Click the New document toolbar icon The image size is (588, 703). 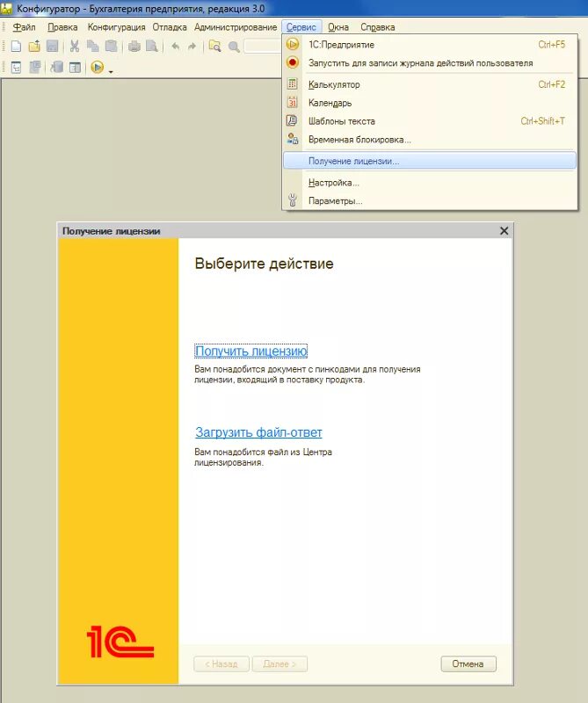pos(16,47)
